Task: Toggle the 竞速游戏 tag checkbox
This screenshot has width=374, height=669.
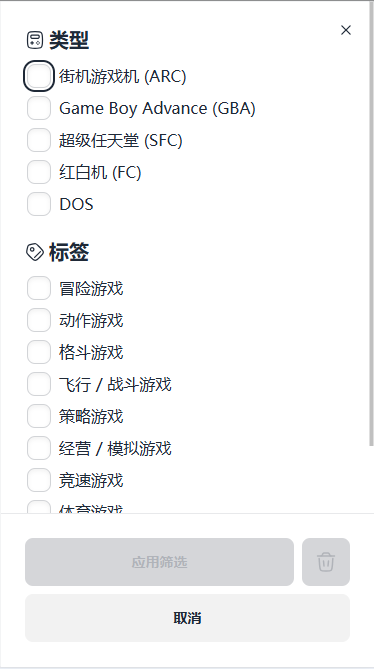Action: pos(39,480)
